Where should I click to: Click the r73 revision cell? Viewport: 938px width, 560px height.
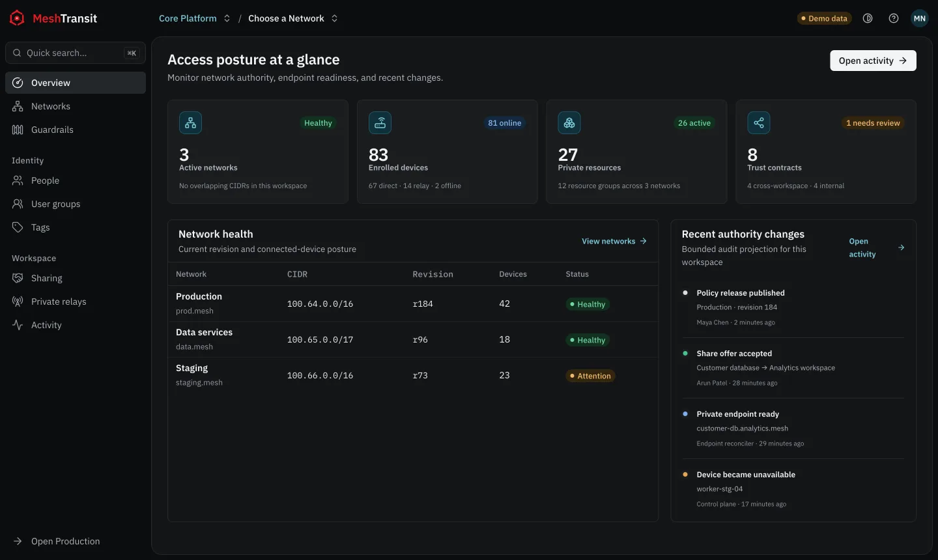click(420, 376)
